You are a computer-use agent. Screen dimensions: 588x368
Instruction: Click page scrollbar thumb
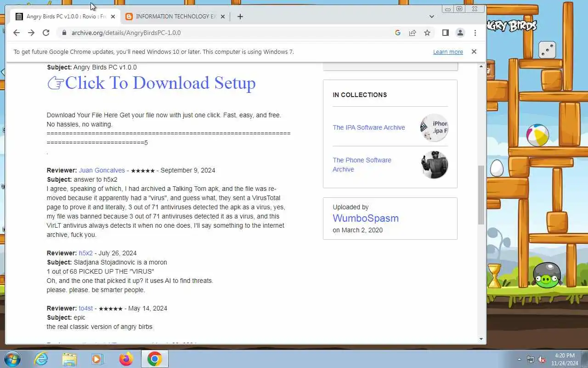coord(481,195)
